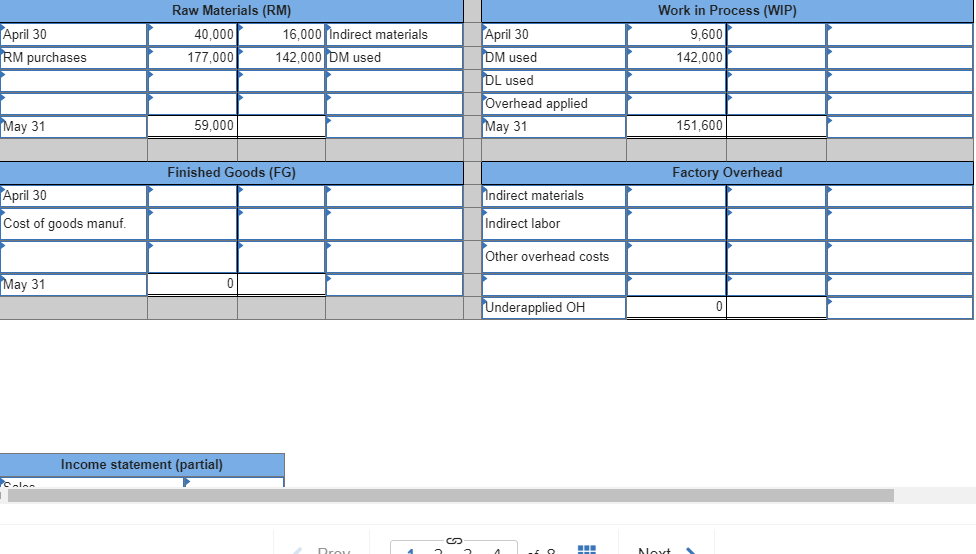The width and height of the screenshot is (976, 554).
Task: Click Factory Overhead 'Indirect materials' debit cell
Action: [x=676, y=195]
